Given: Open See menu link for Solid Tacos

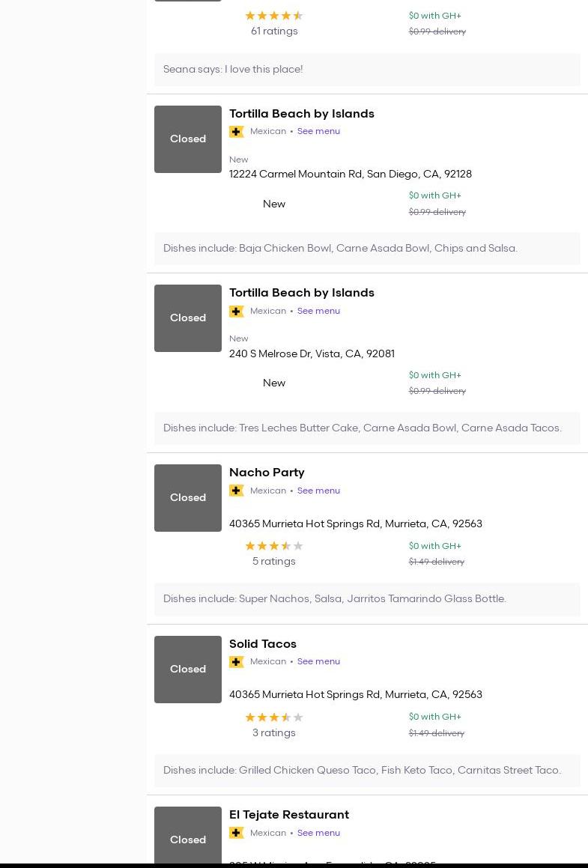Looking at the screenshot, I should [x=318, y=661].
